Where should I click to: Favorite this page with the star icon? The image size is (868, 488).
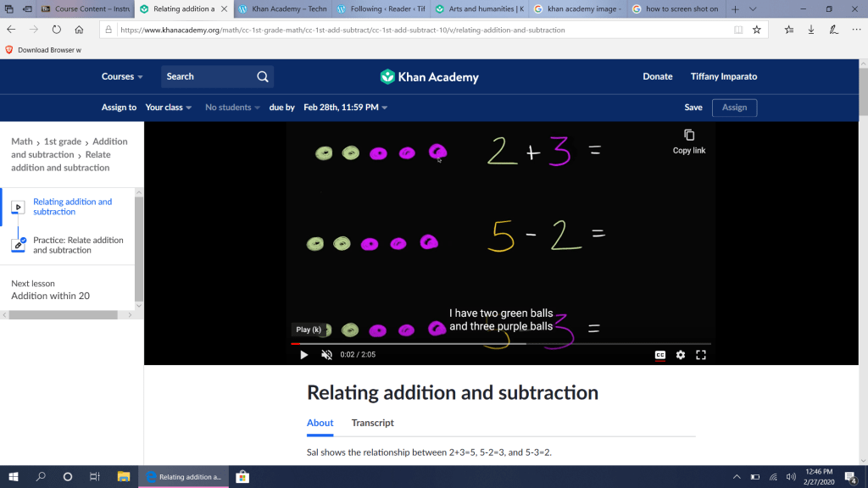tap(757, 30)
